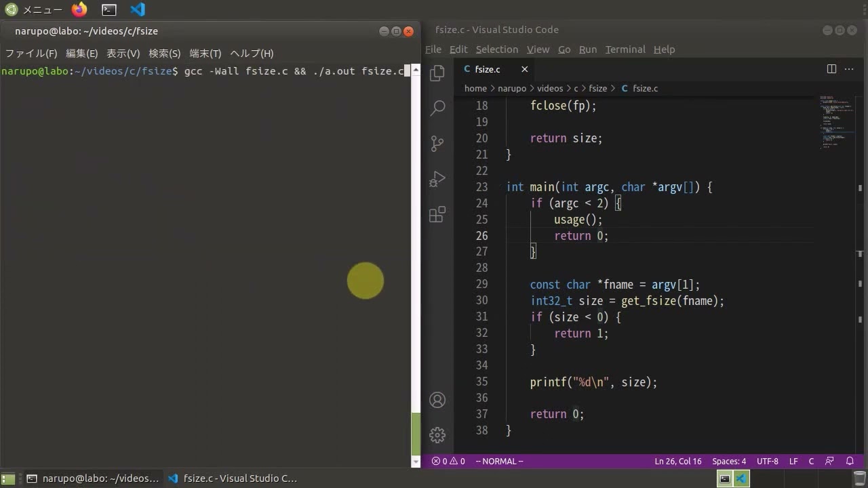The width and height of the screenshot is (868, 488).
Task: Click Ln 26, Col 16 go-to-line
Action: [x=678, y=461]
